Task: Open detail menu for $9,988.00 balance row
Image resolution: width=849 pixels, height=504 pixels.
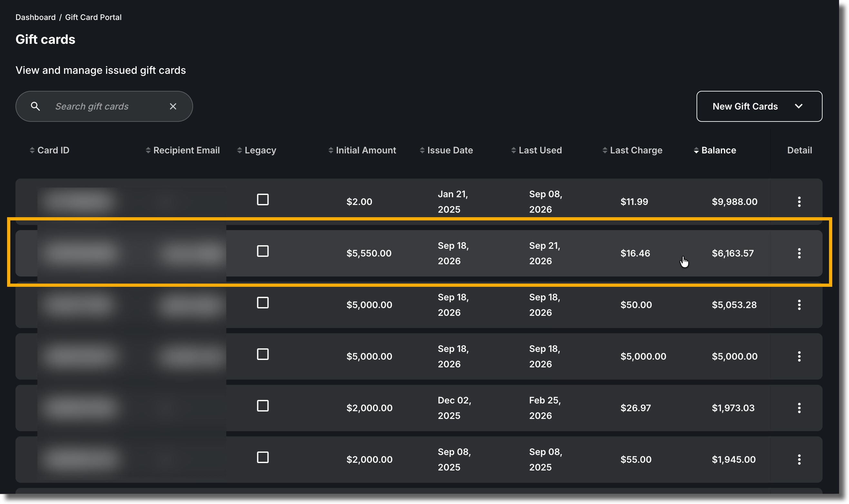Action: coord(799,202)
